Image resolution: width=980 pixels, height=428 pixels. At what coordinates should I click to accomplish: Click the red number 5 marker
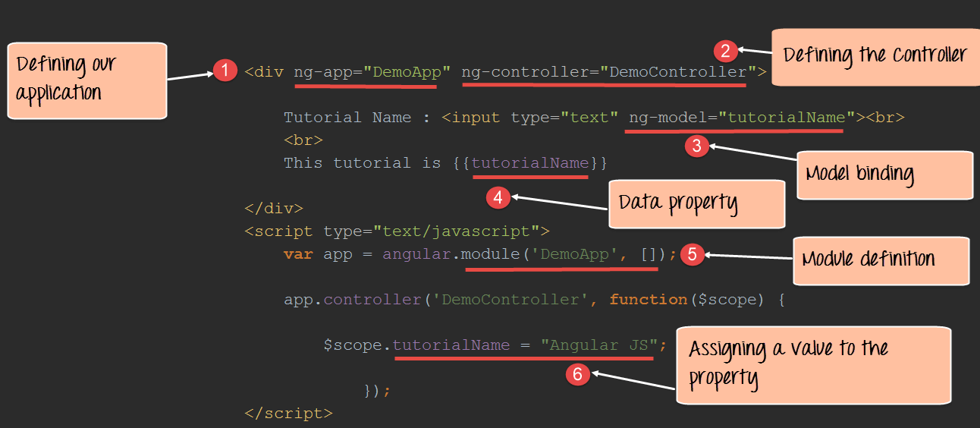(691, 254)
